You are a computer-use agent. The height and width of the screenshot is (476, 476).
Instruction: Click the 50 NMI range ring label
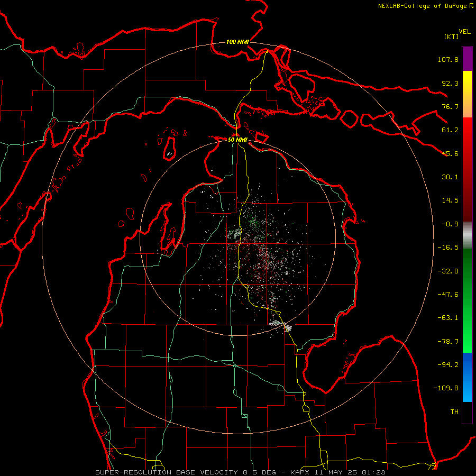click(x=237, y=140)
